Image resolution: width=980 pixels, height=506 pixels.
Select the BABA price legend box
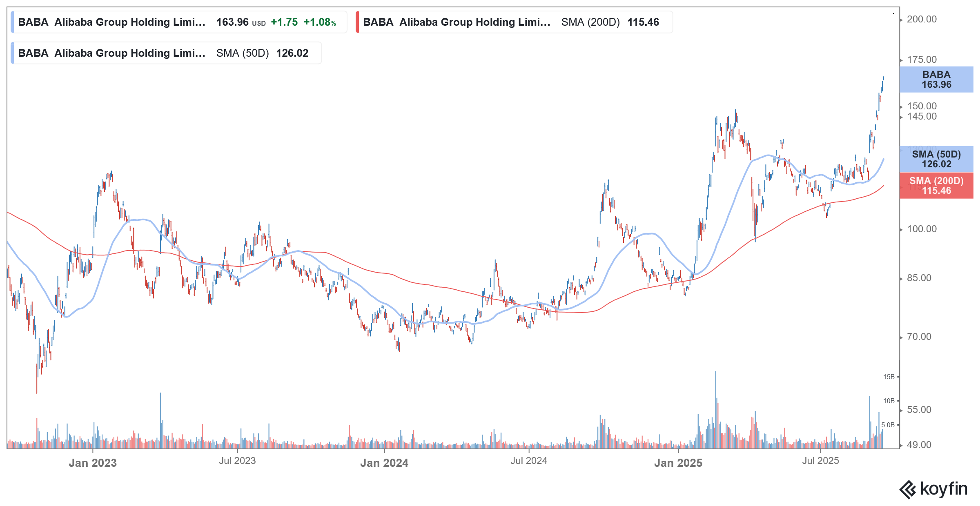click(x=179, y=22)
